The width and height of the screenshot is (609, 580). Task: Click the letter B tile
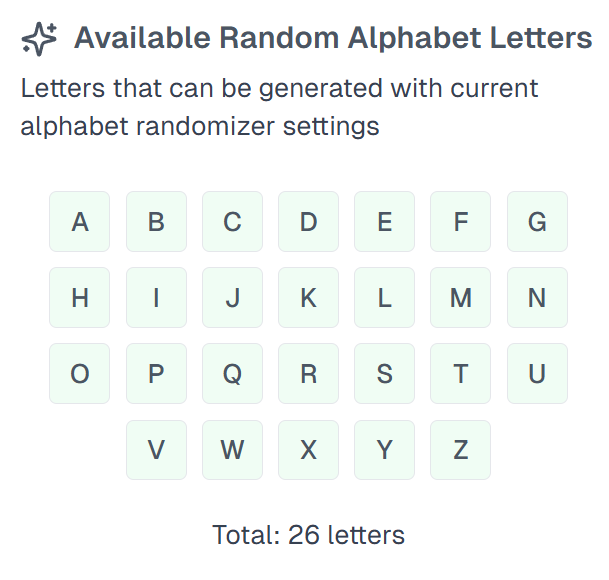[156, 222]
